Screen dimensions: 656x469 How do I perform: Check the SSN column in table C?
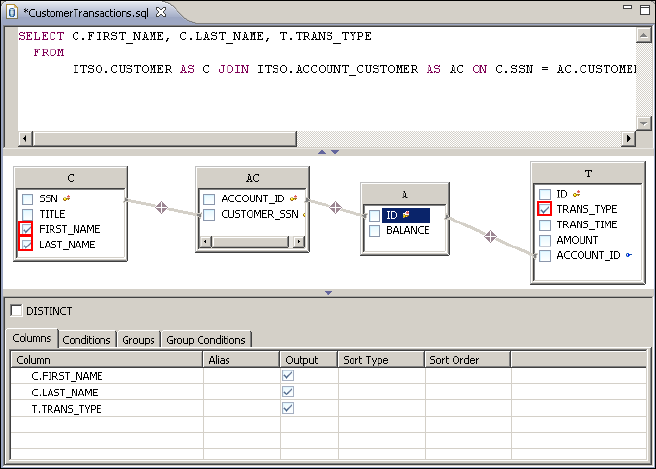[x=27, y=199]
